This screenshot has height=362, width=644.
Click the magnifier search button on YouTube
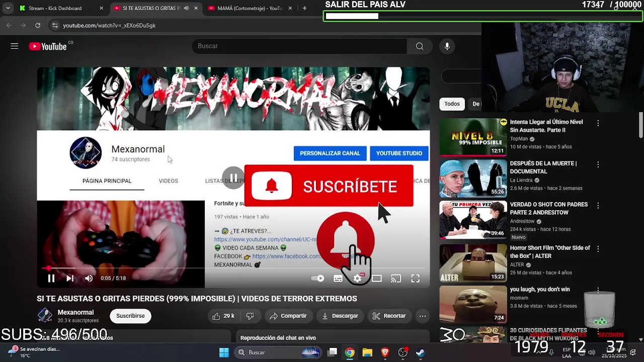coord(420,46)
